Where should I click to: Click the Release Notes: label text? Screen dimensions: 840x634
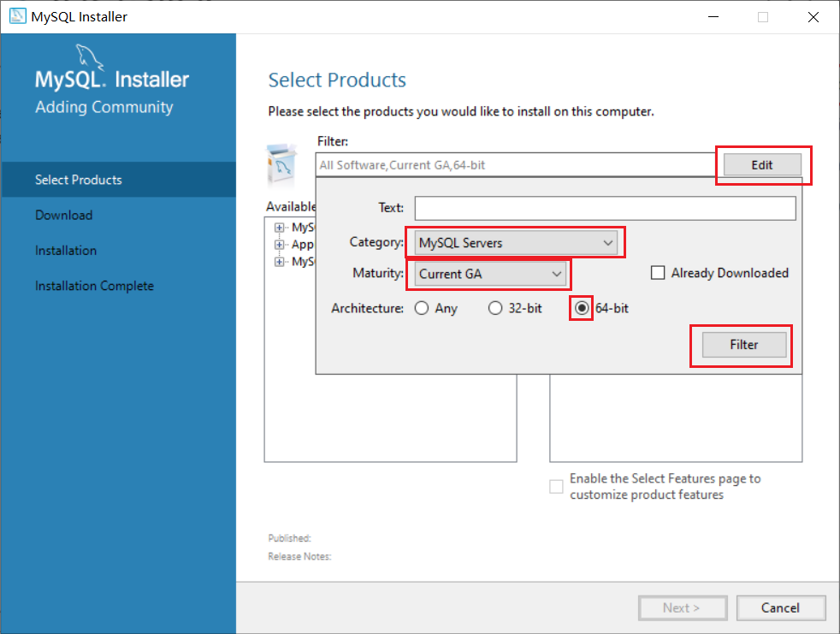(x=299, y=556)
